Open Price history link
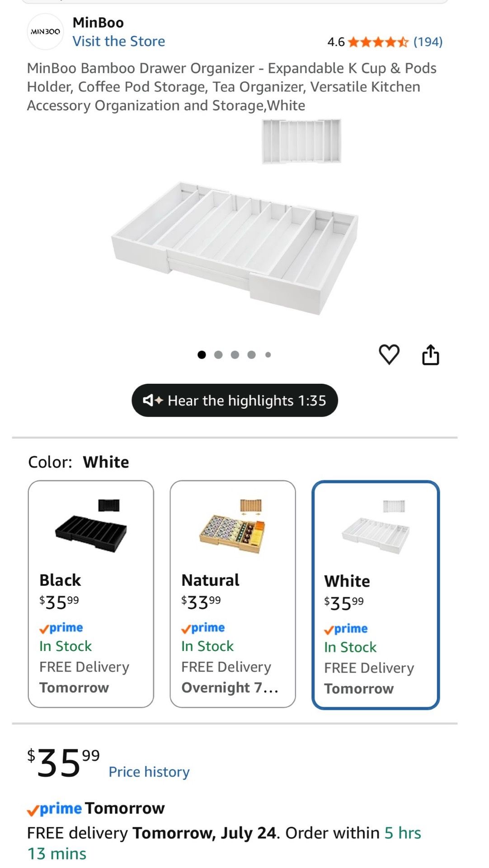The width and height of the screenshot is (489, 868). pyautogui.click(x=149, y=772)
